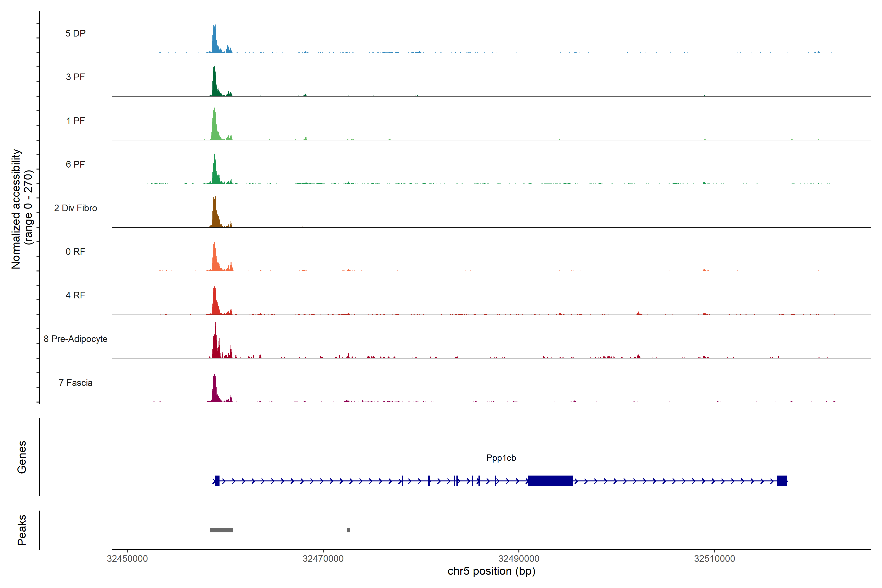Click the wide gray peak bar
The width and height of the screenshot is (882, 588).
[221, 530]
